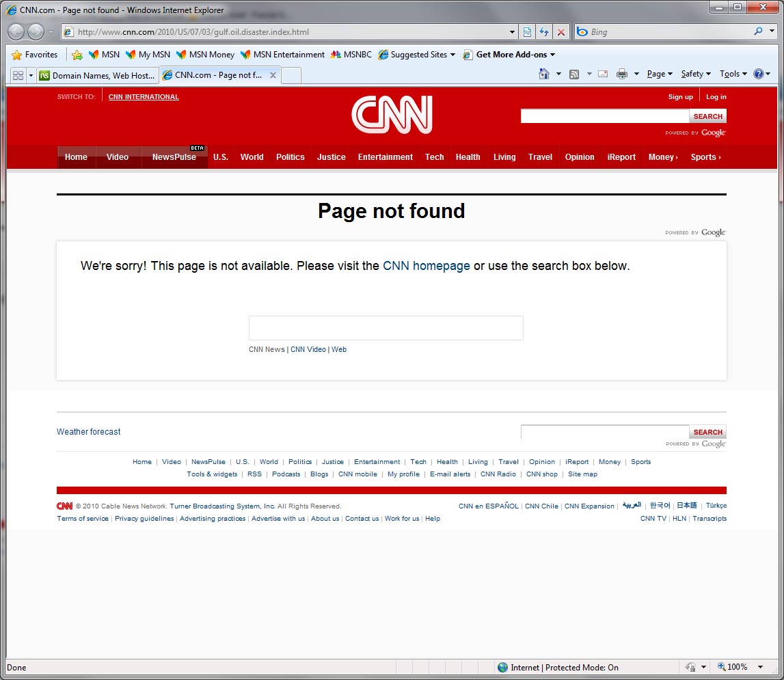Image resolution: width=784 pixels, height=680 pixels.
Task: Expand the Suggested Sites dropdown
Action: [x=452, y=55]
